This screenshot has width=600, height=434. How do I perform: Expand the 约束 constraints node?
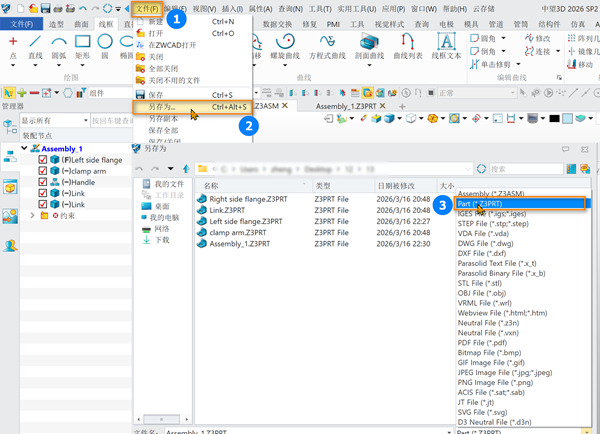click(x=33, y=215)
